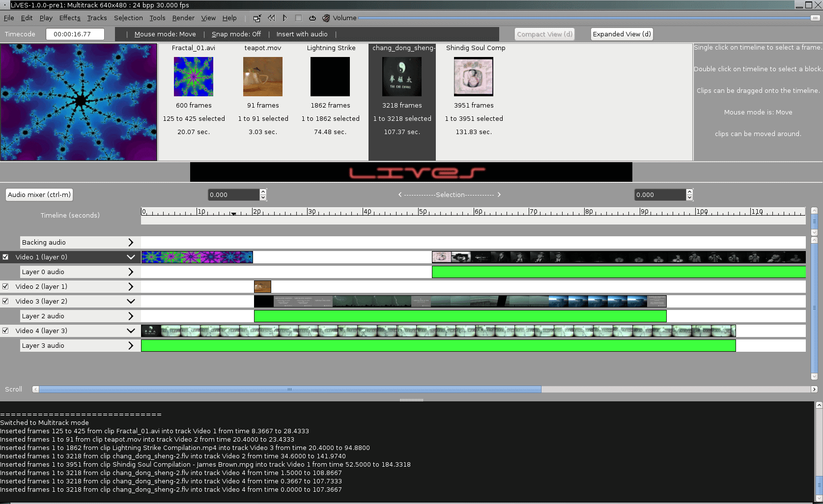Screen dimensions: 823x504
Task: Click the timeline vertical scrollbar up arrow
Action: coord(814,210)
